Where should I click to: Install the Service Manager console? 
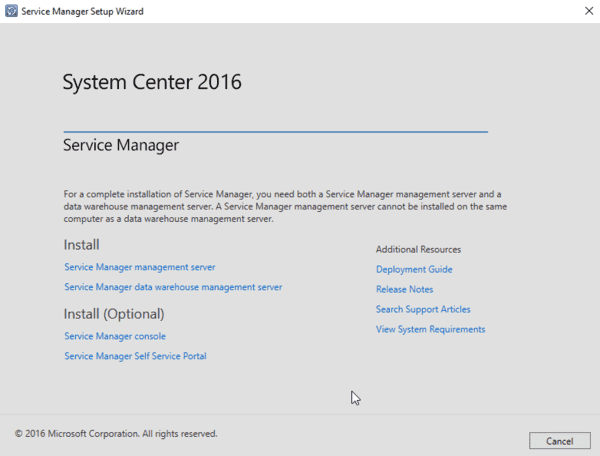(x=115, y=336)
